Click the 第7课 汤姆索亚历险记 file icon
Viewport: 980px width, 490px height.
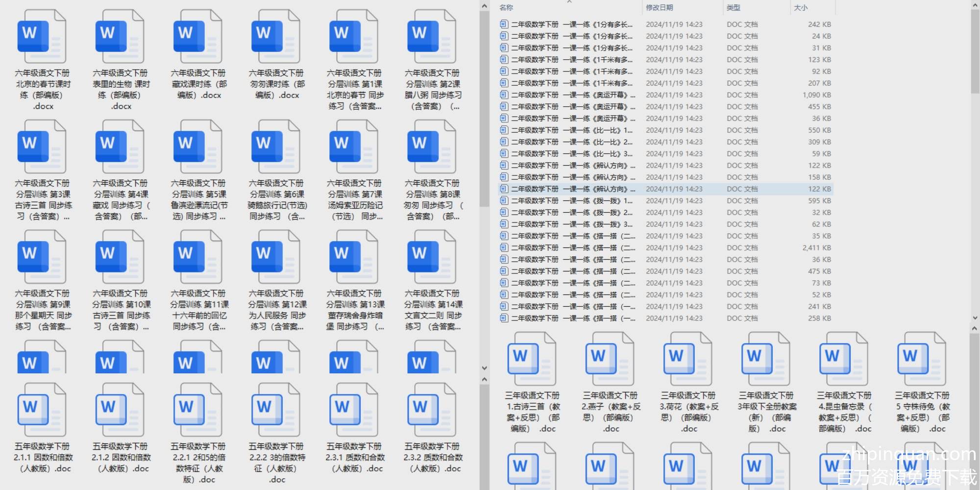click(x=353, y=147)
